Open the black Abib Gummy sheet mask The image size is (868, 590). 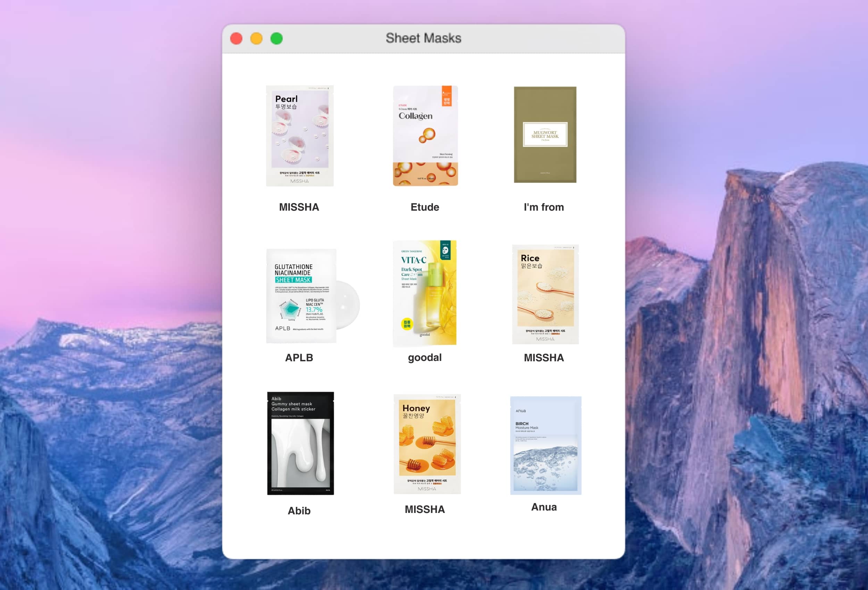(300, 443)
